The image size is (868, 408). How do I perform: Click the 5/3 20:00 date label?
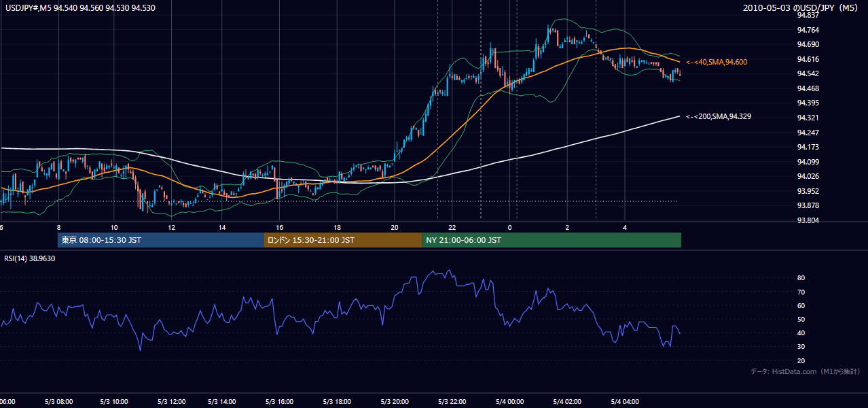point(395,402)
